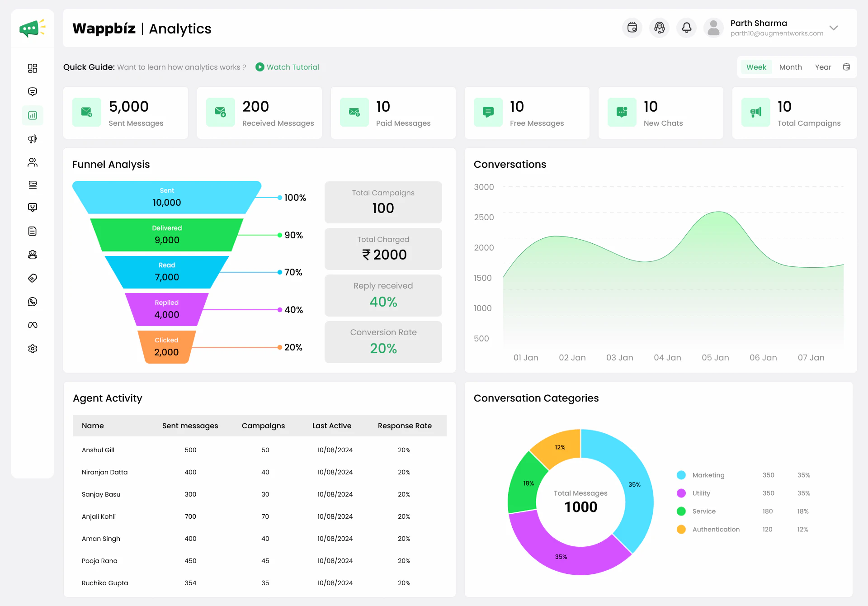
Task: Expand the Parth Sharma profile dropdown
Action: click(834, 28)
